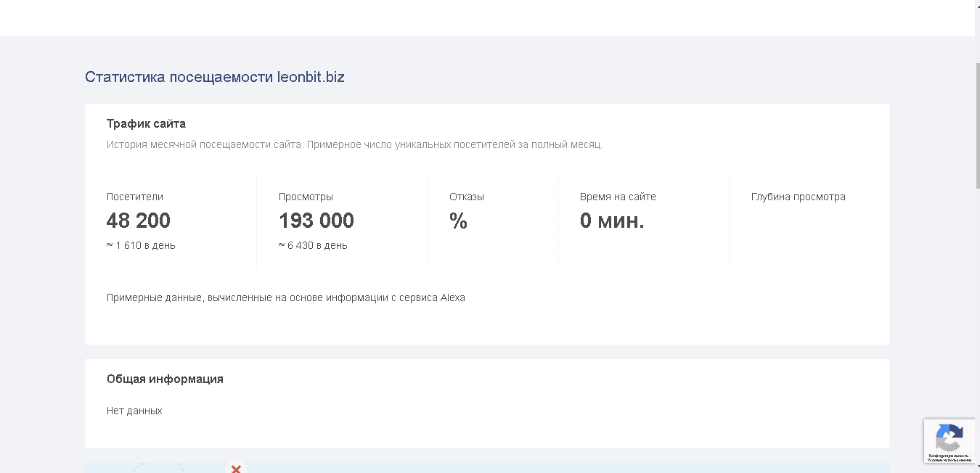This screenshot has height=473, width=980.
Task: Open the Статистика посещаемости leonbit.biz heading link
Action: (x=215, y=77)
